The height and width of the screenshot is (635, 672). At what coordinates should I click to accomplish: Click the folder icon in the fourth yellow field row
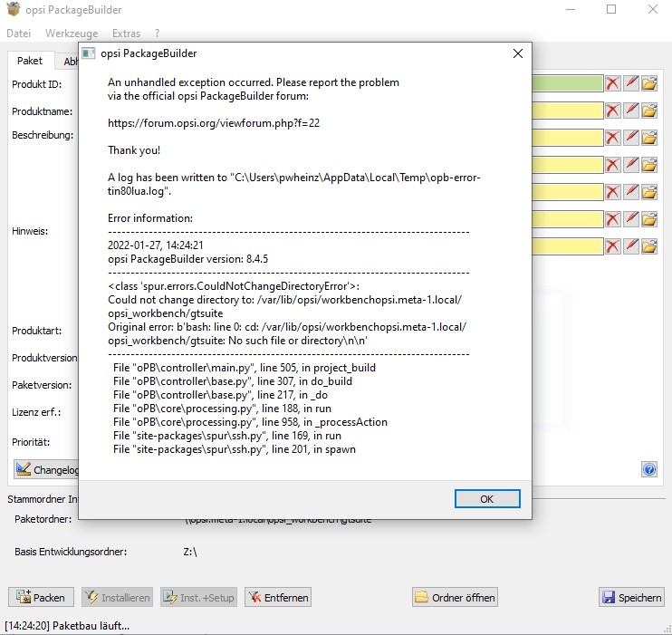point(649,192)
